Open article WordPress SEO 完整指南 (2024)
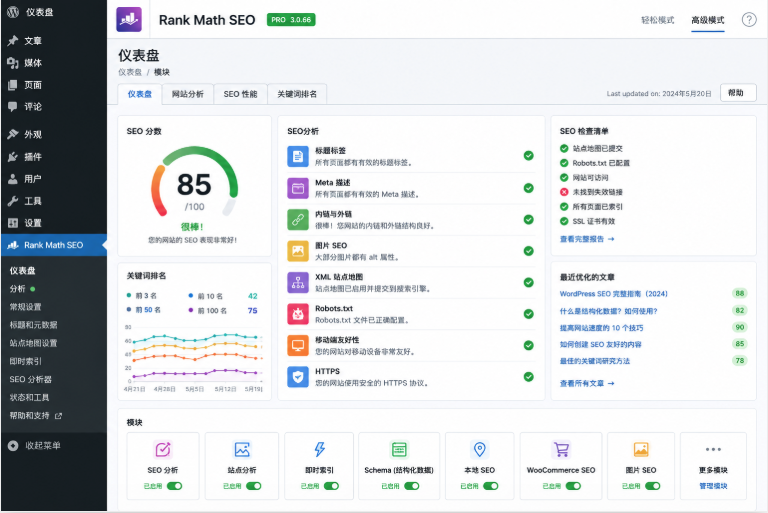768x513 pixels. tap(614, 293)
